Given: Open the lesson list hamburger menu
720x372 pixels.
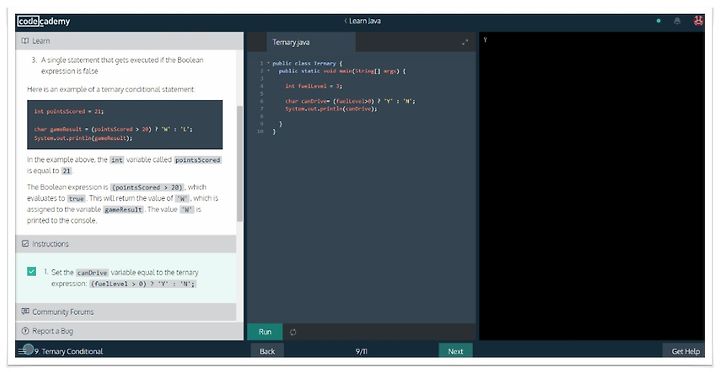Looking at the screenshot, I should click(22, 351).
